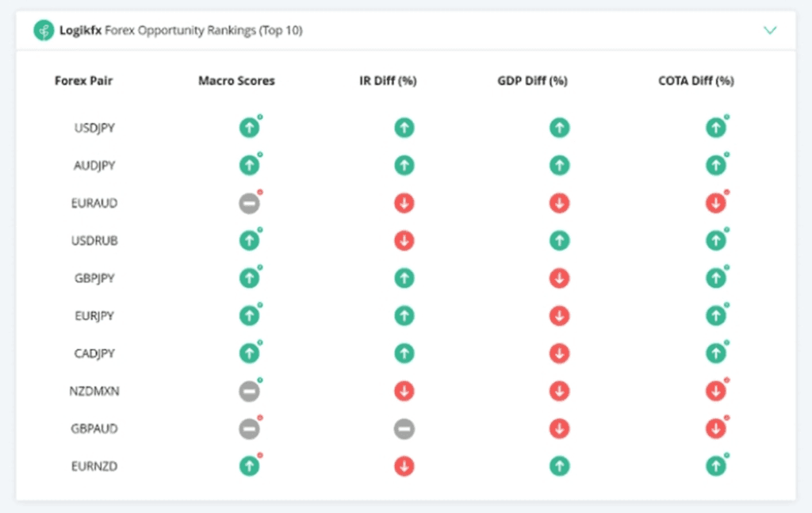Click EURJPY IR Diff up arrow
The width and height of the screenshot is (812, 513).
tap(404, 316)
